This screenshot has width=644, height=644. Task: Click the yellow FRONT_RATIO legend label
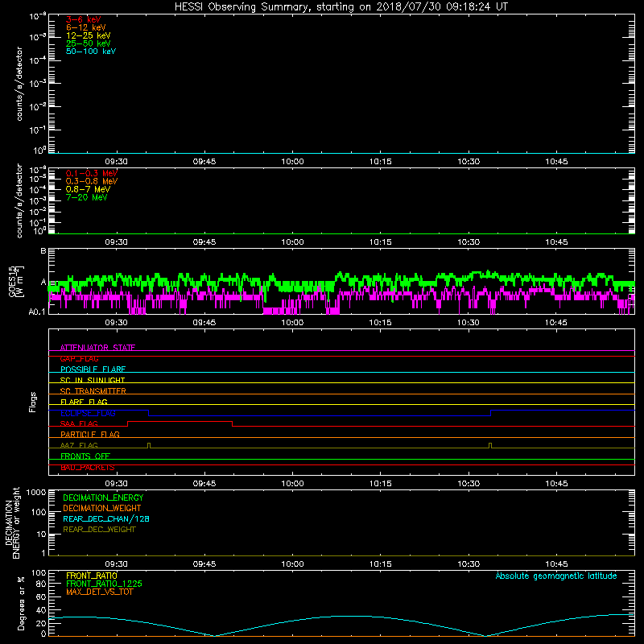pyautogui.click(x=92, y=576)
